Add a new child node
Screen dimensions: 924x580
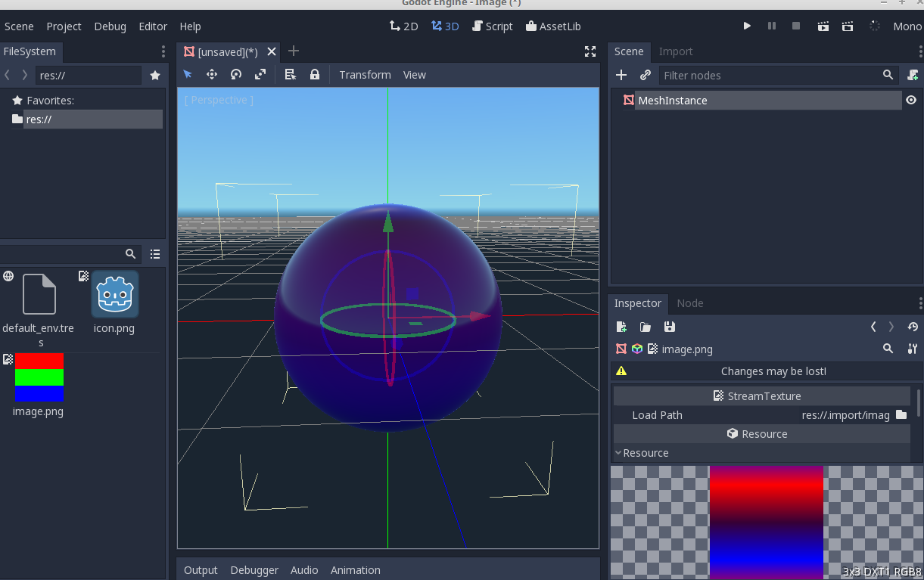coord(621,75)
